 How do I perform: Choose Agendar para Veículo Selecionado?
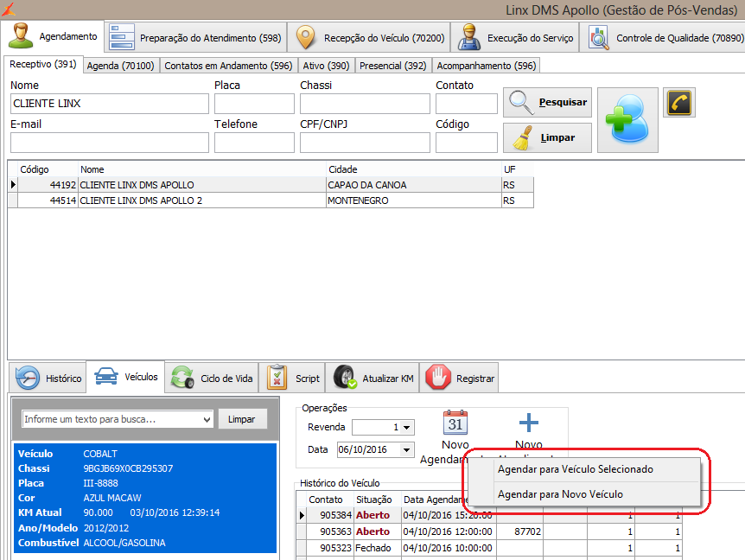(x=583, y=469)
